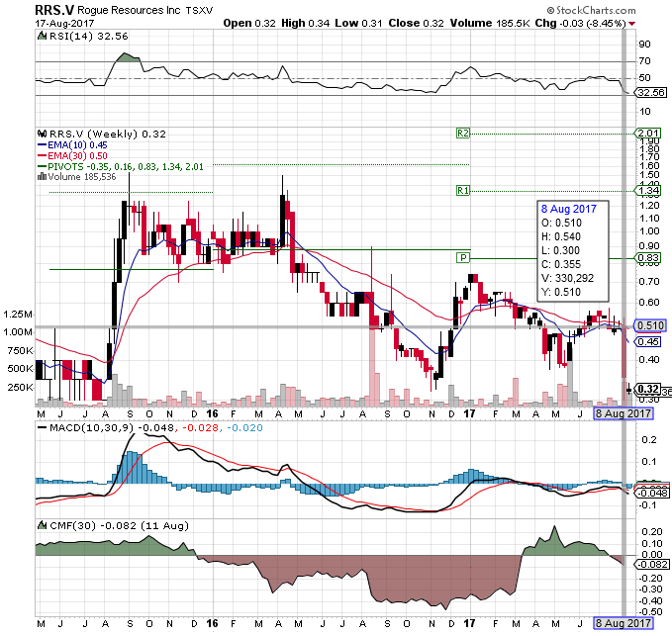Click the TSXV exchange label
Viewport: 672px width, 636px height.
coord(199,10)
